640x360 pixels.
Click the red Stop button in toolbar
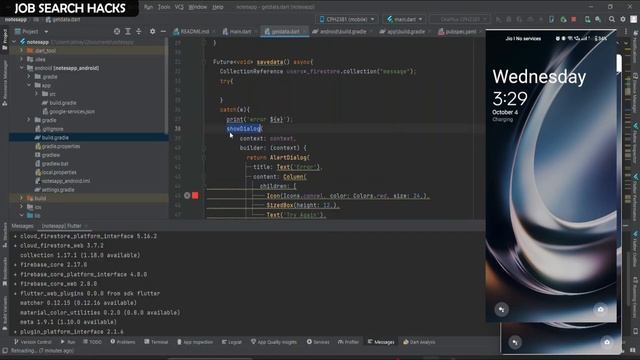pyautogui.click(x=573, y=19)
